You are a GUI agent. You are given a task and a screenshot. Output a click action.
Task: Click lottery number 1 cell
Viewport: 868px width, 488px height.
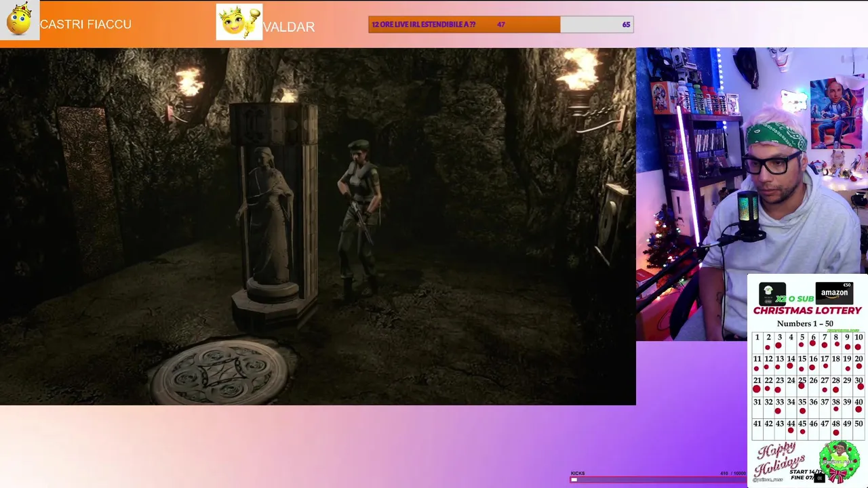(757, 342)
